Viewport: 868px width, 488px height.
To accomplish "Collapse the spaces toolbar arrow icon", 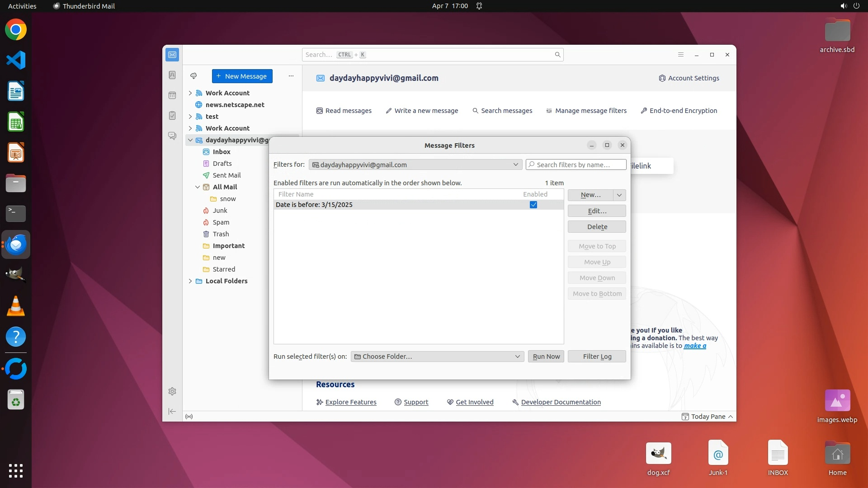I will coord(172,411).
